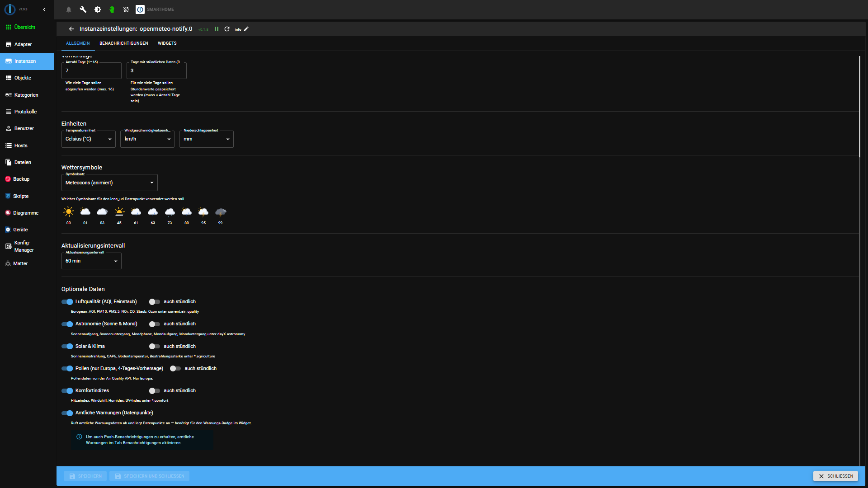Screen dimensions: 868x488
Task: Click Tage mit stündlichen Daten field
Action: (x=156, y=70)
